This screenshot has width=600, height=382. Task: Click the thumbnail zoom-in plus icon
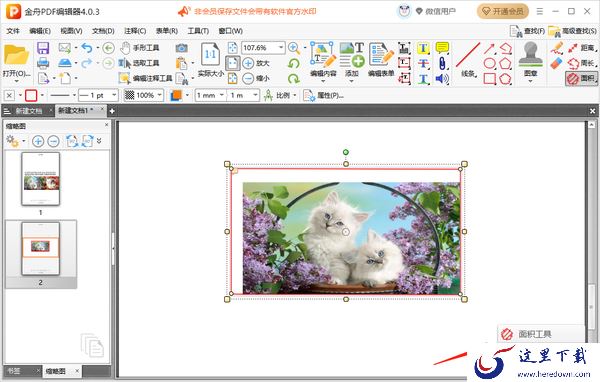pyautogui.click(x=38, y=141)
